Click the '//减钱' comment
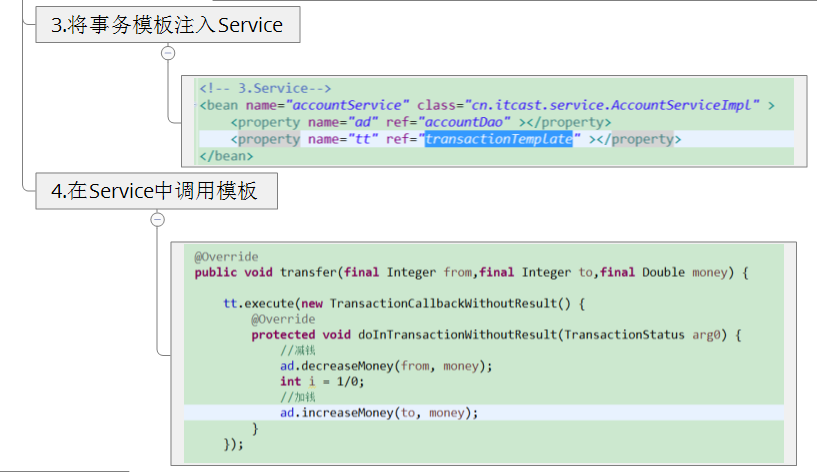This screenshot has width=817, height=472. pyautogui.click(x=298, y=350)
